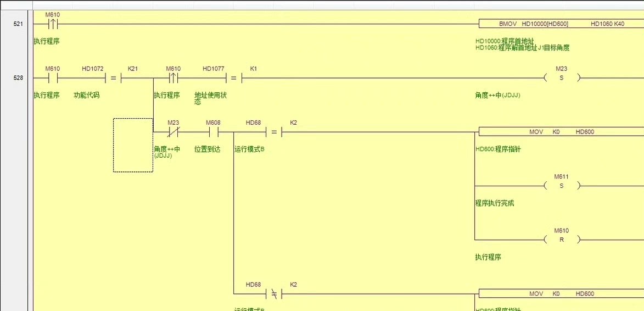Click the HD10000:程序首地址 comment line
Screen dimensions: 644x311
tap(505, 42)
